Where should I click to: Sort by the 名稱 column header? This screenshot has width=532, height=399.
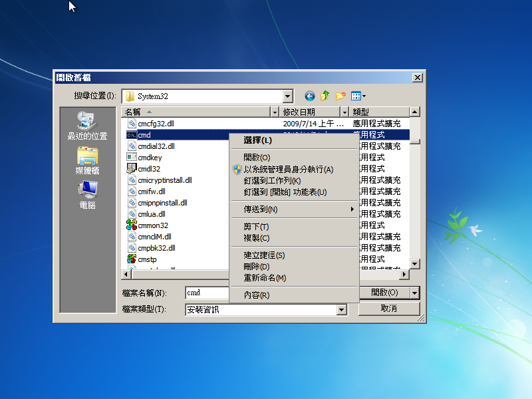(x=196, y=112)
